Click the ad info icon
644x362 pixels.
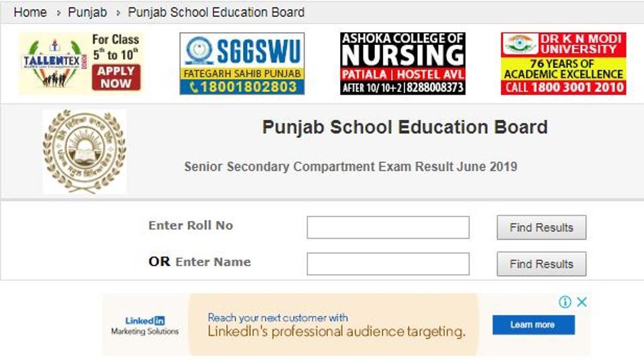(566, 302)
